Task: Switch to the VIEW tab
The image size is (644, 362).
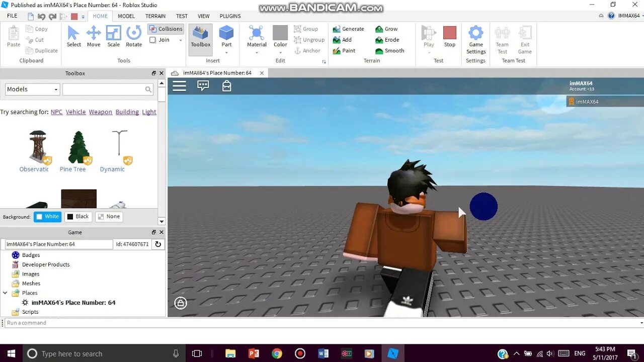Action: click(204, 16)
